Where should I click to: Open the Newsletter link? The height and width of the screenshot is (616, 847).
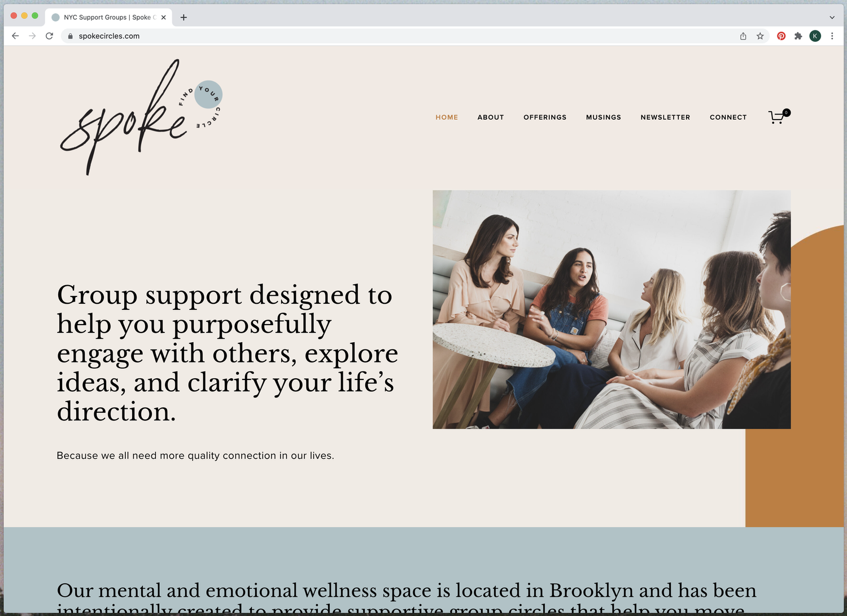[665, 117]
